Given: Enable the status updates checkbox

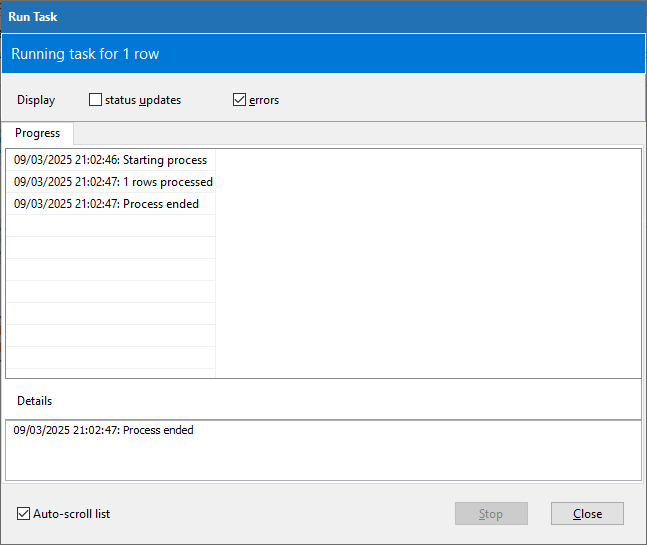Looking at the screenshot, I should tap(96, 100).
